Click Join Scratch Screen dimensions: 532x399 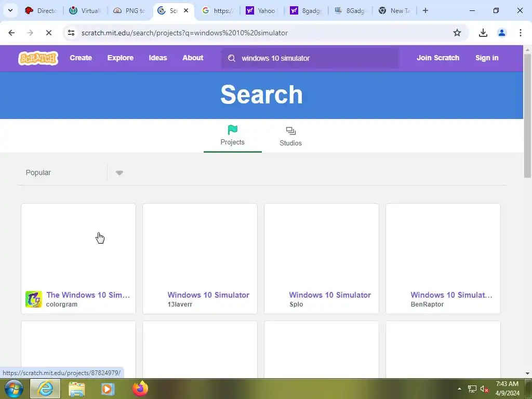[x=437, y=58]
